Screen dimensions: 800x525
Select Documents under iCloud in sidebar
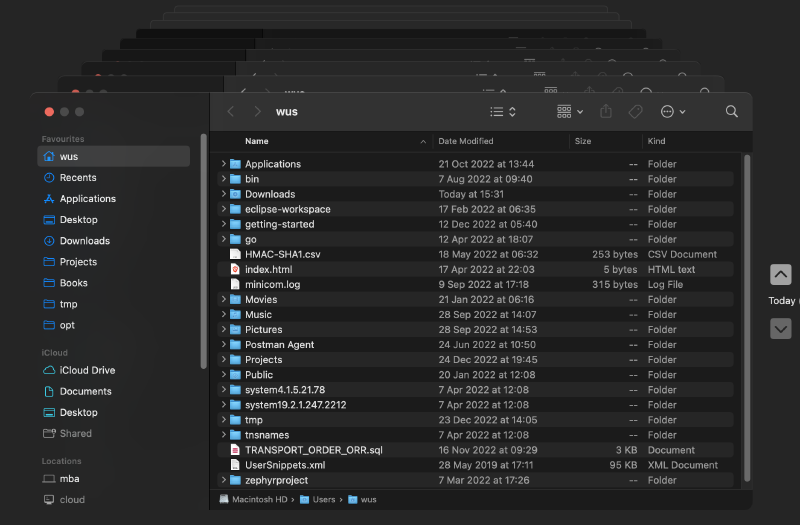tap(85, 391)
